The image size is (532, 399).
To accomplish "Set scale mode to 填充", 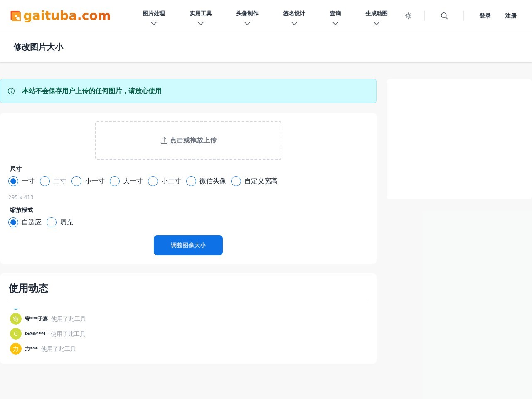I will pyautogui.click(x=52, y=222).
